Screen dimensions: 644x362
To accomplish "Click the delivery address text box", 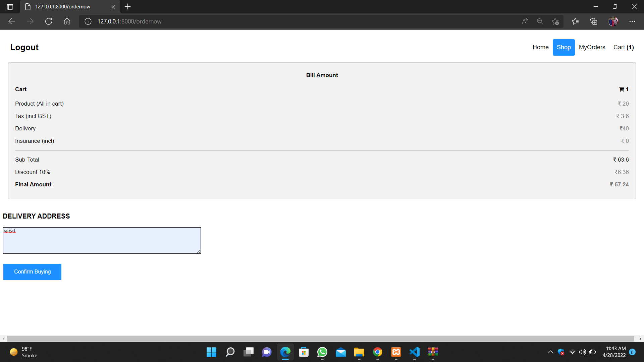I will click(102, 240).
